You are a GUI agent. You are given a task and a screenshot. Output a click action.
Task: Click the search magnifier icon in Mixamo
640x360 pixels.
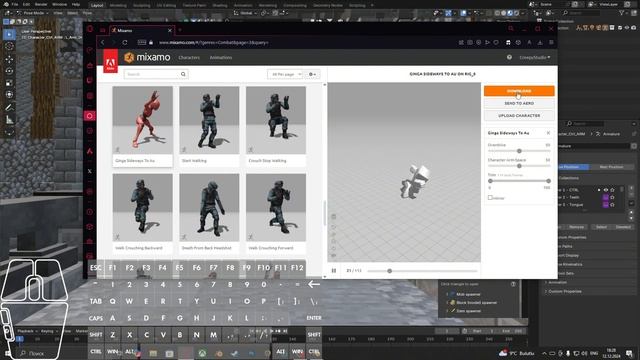(183, 74)
